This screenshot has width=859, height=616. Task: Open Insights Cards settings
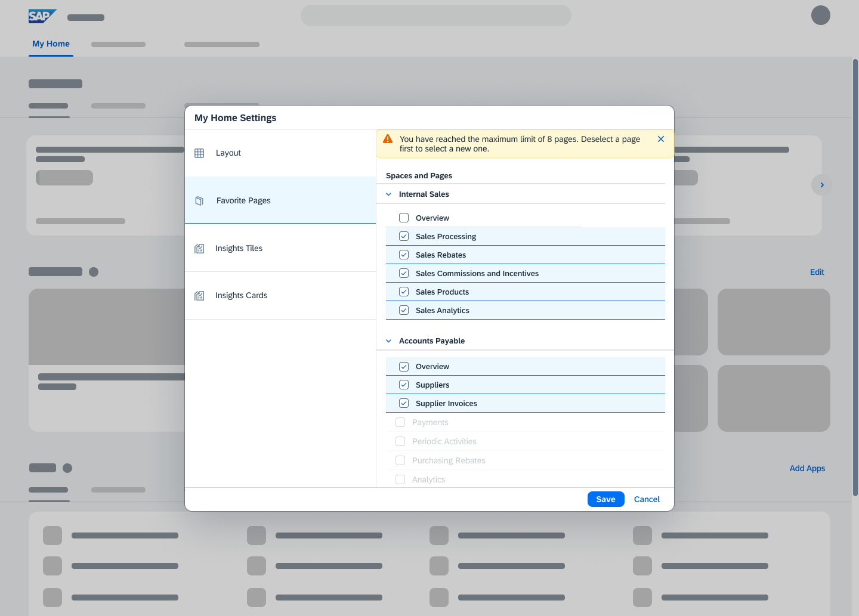tap(280, 296)
